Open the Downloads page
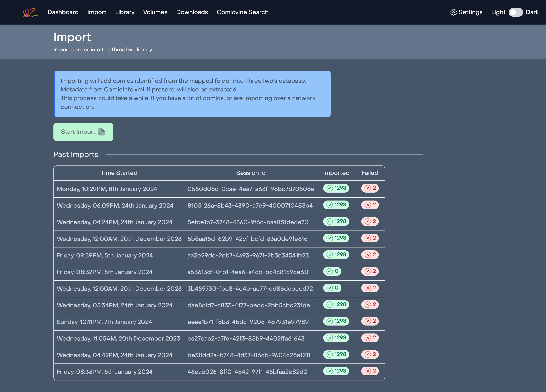The height and width of the screenshot is (392, 546). tap(192, 12)
